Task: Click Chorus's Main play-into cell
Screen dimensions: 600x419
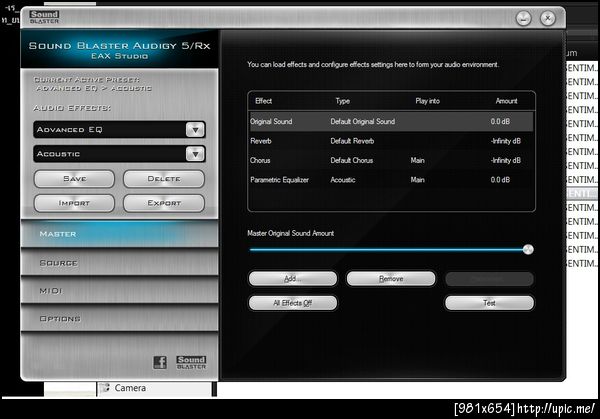Action: (x=417, y=160)
